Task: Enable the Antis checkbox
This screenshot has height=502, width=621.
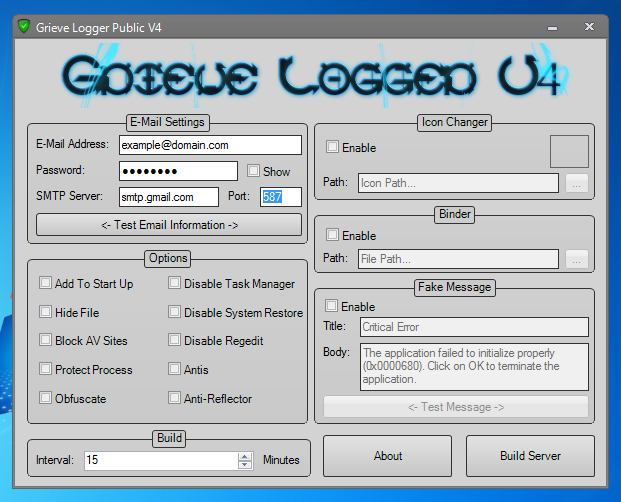Action: tap(174, 369)
